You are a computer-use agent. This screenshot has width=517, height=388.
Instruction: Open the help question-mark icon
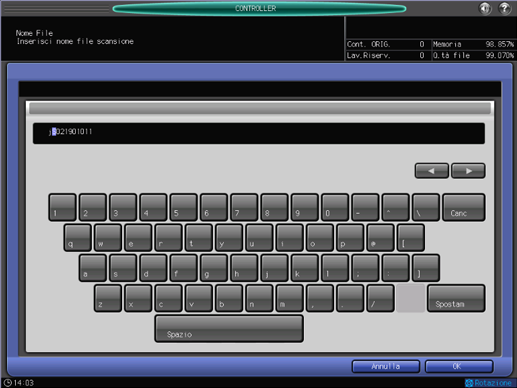pyautogui.click(x=505, y=8)
